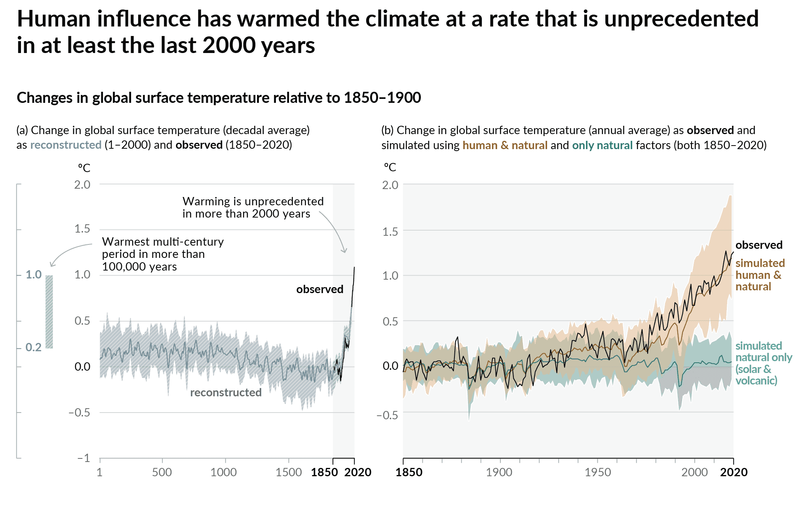Image resolution: width=804 pixels, height=532 pixels.
Task: Click the gray 'reconstructed' word in panel (a) caption
Action: (66, 145)
